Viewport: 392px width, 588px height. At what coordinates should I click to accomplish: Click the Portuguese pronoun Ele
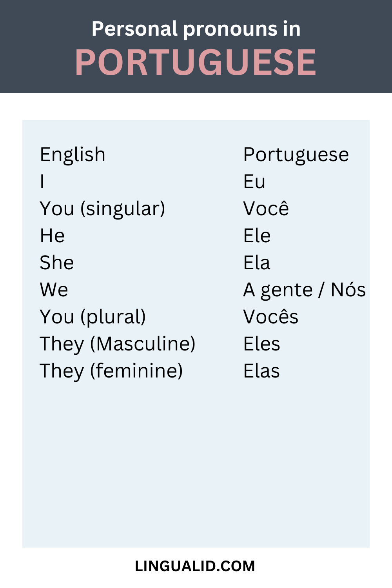click(257, 236)
